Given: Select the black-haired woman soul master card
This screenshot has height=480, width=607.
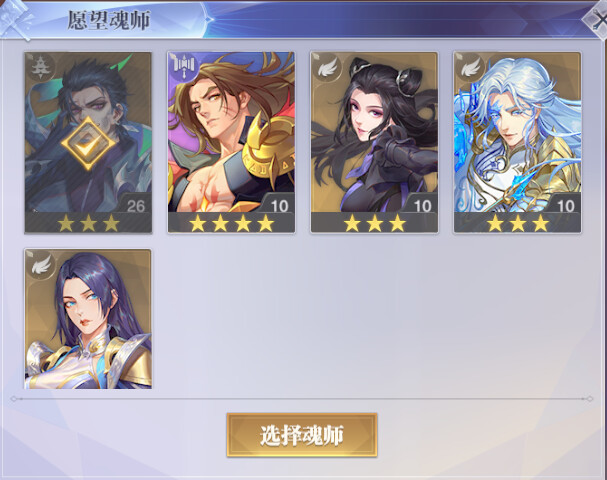Looking at the screenshot, I should point(374,142).
